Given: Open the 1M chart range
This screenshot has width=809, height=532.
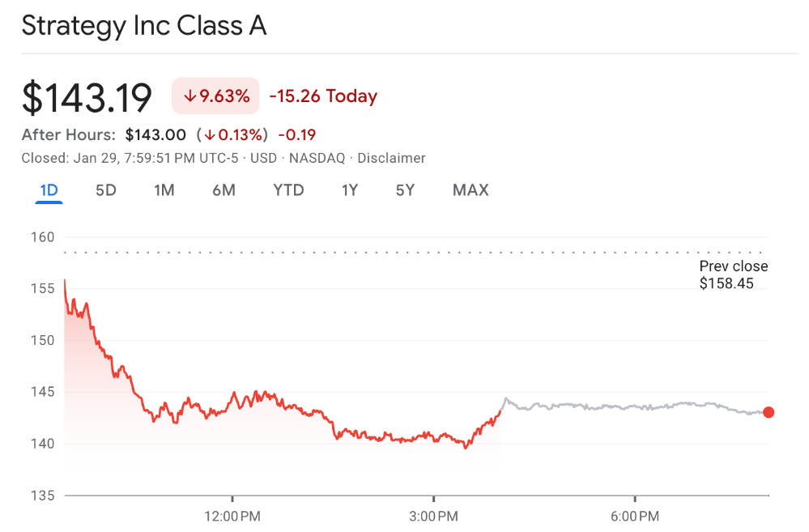Looking at the screenshot, I should [x=164, y=190].
